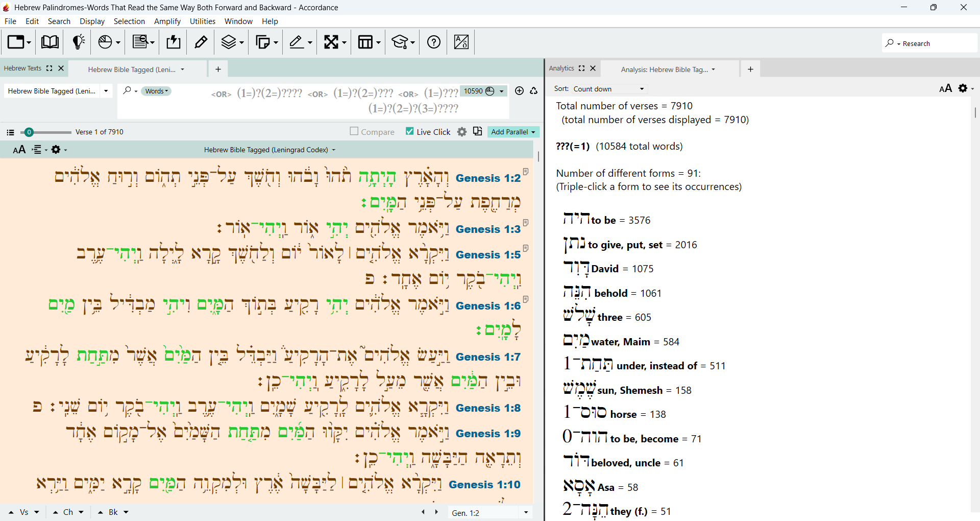
Task: Open the Amplify menu
Action: [x=167, y=21]
